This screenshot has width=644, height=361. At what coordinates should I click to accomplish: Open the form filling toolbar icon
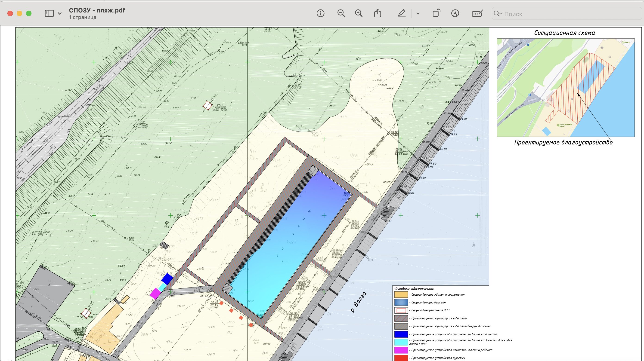(x=477, y=13)
